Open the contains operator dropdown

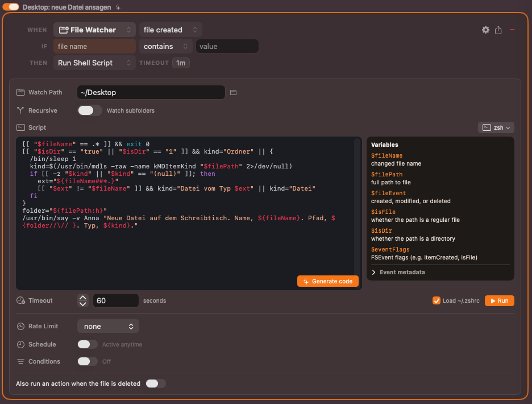pos(166,46)
